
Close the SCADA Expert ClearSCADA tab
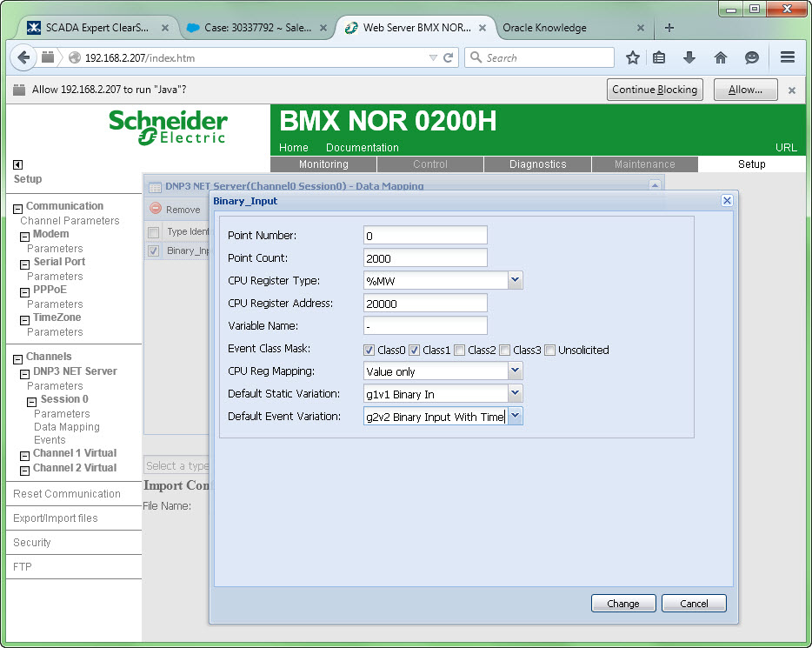165,28
